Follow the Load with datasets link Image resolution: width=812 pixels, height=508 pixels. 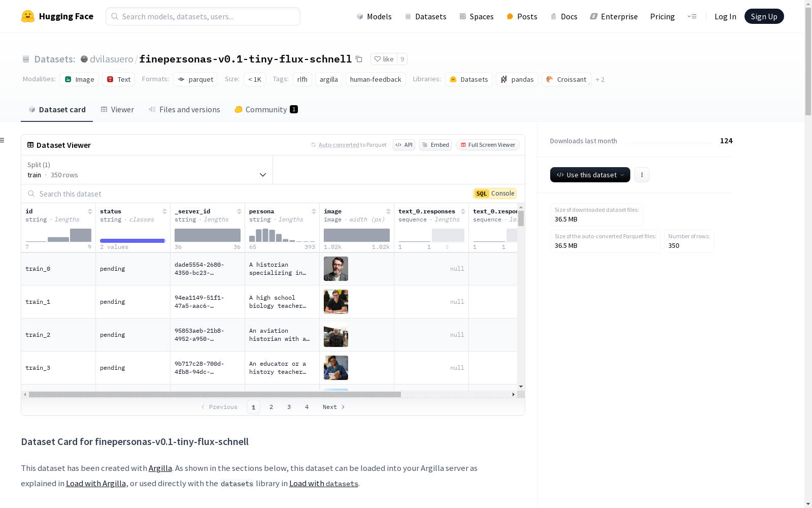point(324,483)
